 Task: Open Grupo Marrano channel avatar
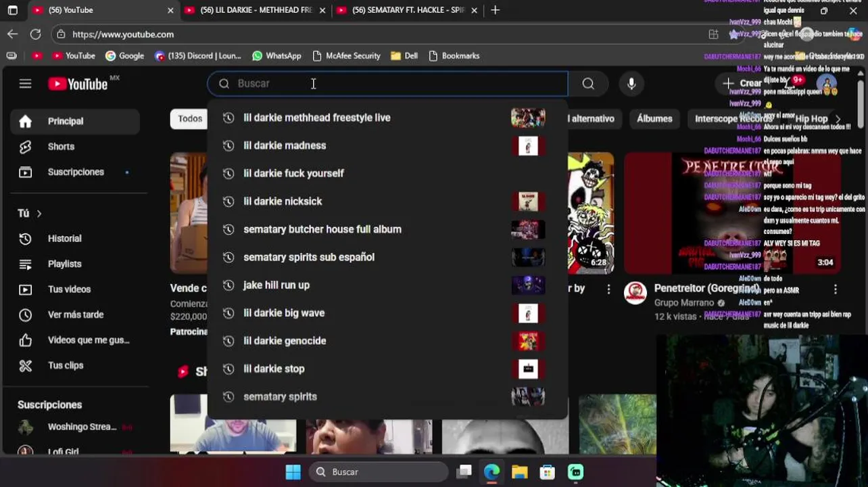pyautogui.click(x=635, y=293)
